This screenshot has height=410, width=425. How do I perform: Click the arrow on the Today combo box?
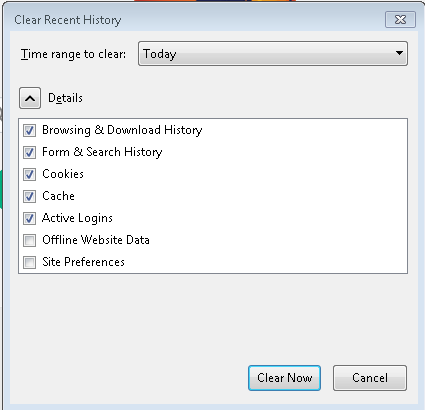point(399,53)
